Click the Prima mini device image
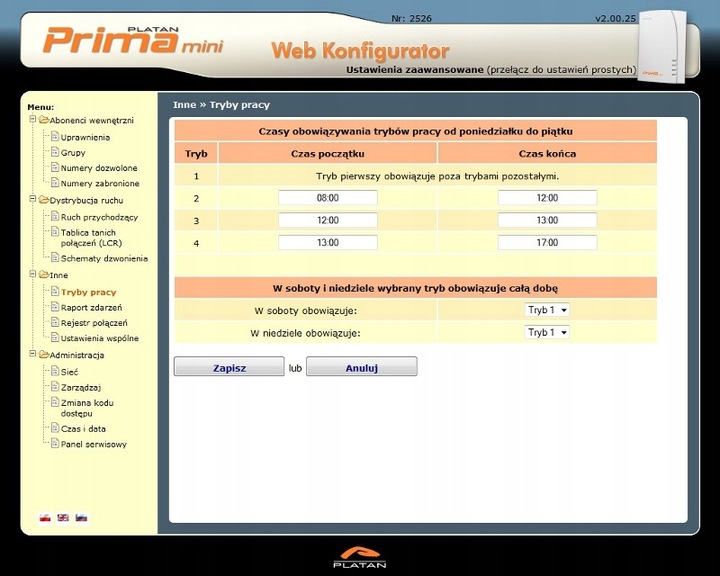 click(662, 47)
